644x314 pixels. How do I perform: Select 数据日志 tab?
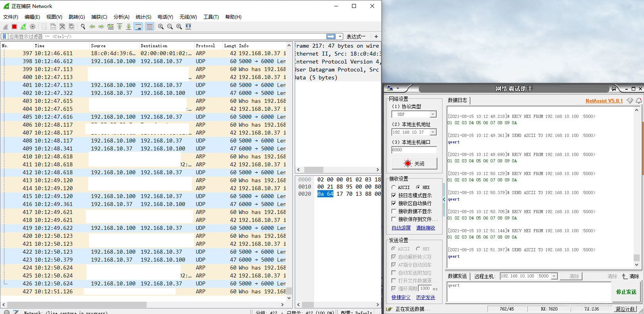click(x=457, y=100)
